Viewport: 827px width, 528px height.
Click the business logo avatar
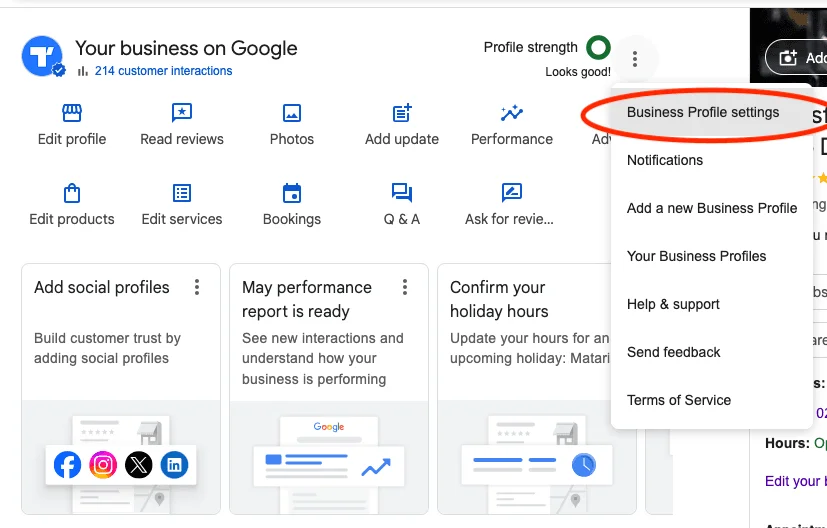point(43,56)
